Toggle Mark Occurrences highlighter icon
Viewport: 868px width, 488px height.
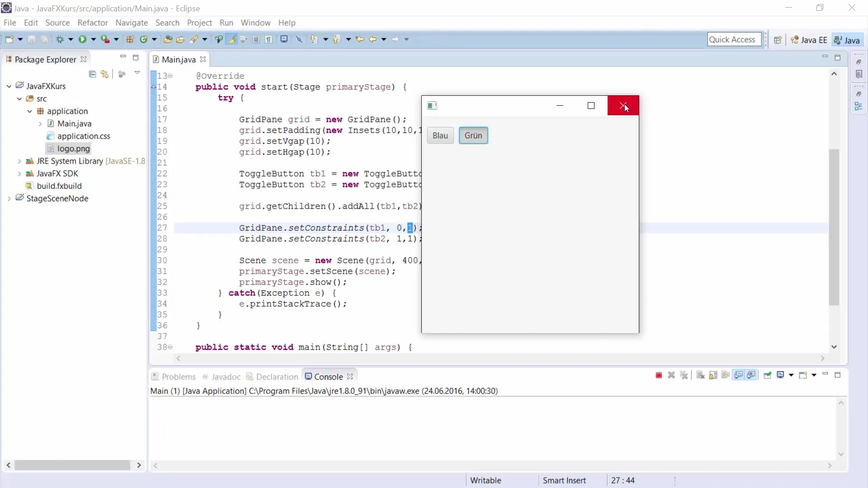tap(232, 39)
